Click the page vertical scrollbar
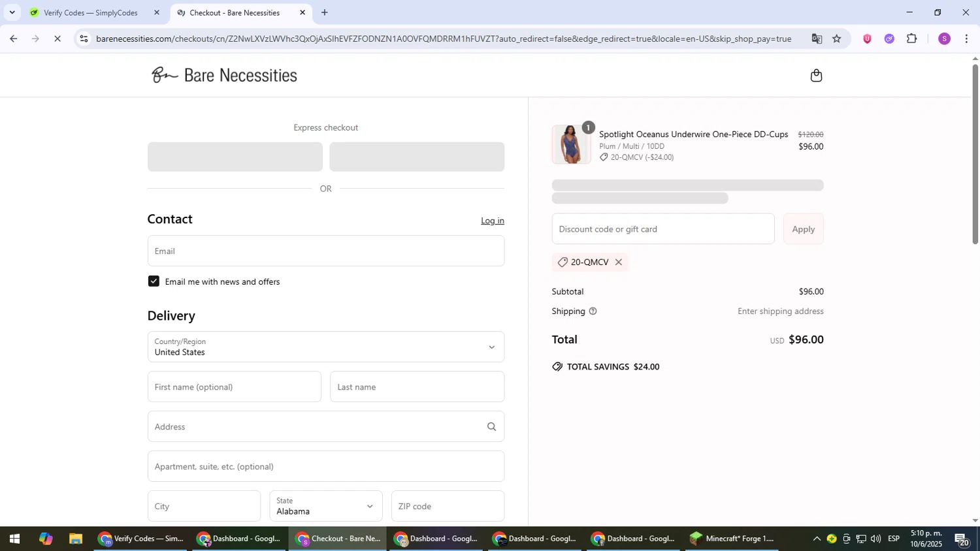980x551 pixels. point(975,155)
